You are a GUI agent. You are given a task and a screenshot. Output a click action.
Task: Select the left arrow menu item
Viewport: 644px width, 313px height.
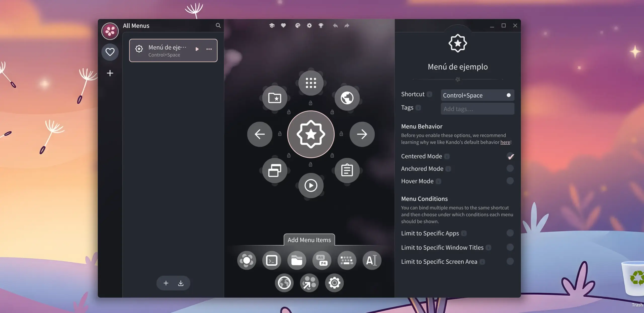pyautogui.click(x=260, y=134)
